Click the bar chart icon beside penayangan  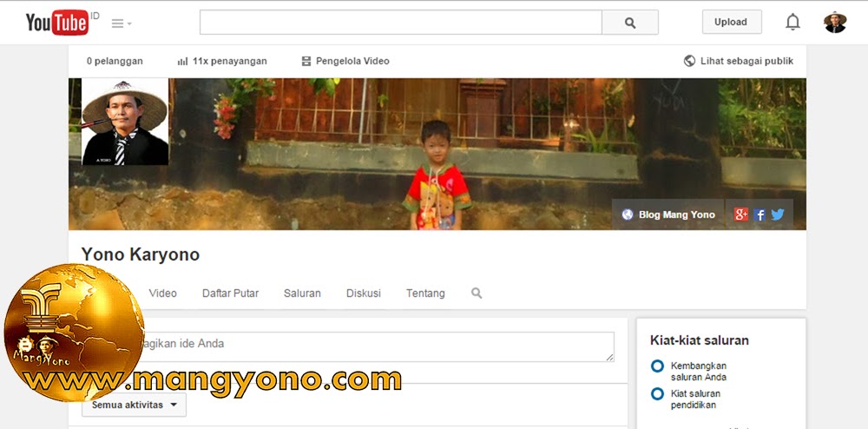point(182,62)
